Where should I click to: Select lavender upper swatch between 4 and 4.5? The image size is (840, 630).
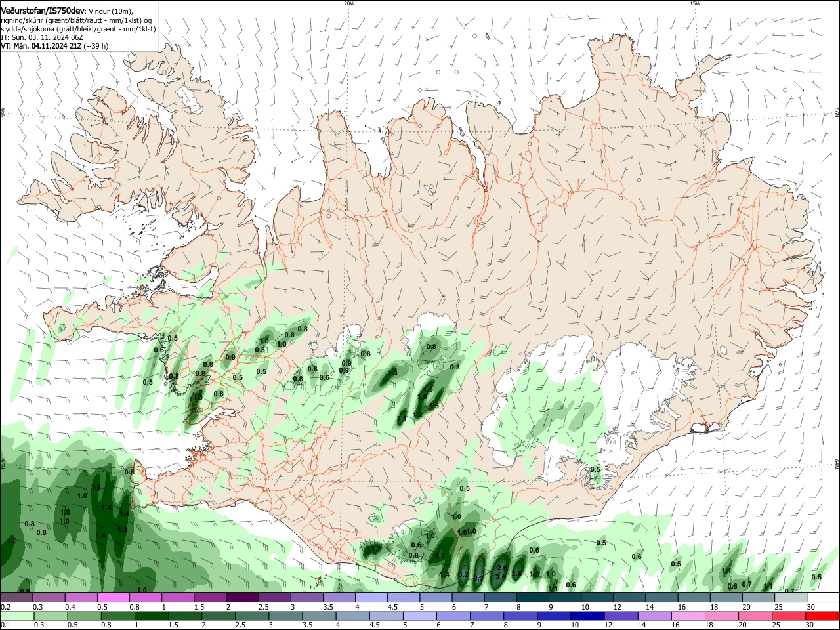tap(371, 597)
